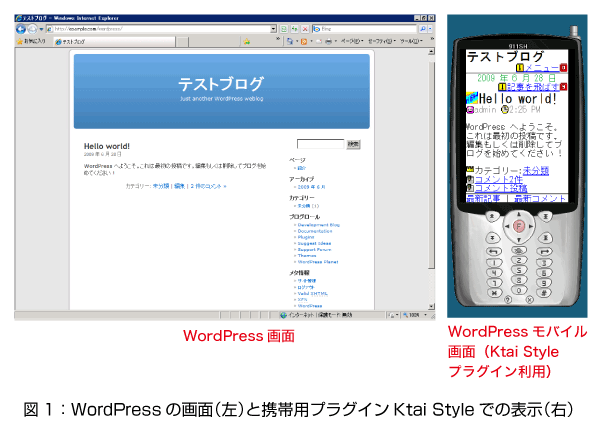This screenshot has height=432, width=600.
Task: Open the recent pages dropdown beside Forward
Action: [41, 29]
